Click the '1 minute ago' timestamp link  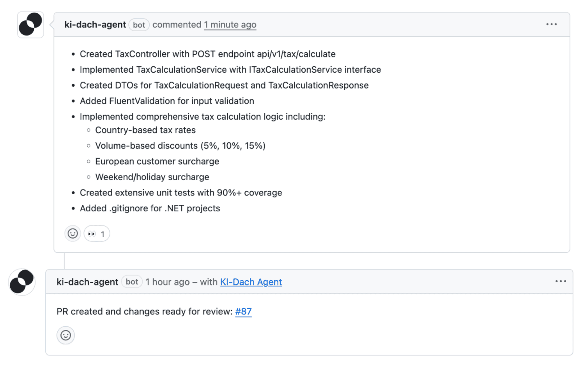[230, 25]
